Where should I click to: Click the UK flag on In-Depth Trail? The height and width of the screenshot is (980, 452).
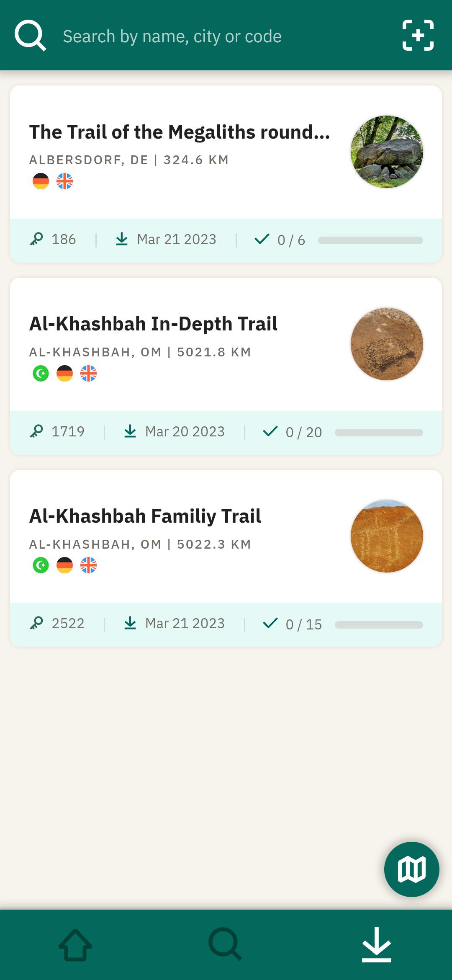(88, 373)
